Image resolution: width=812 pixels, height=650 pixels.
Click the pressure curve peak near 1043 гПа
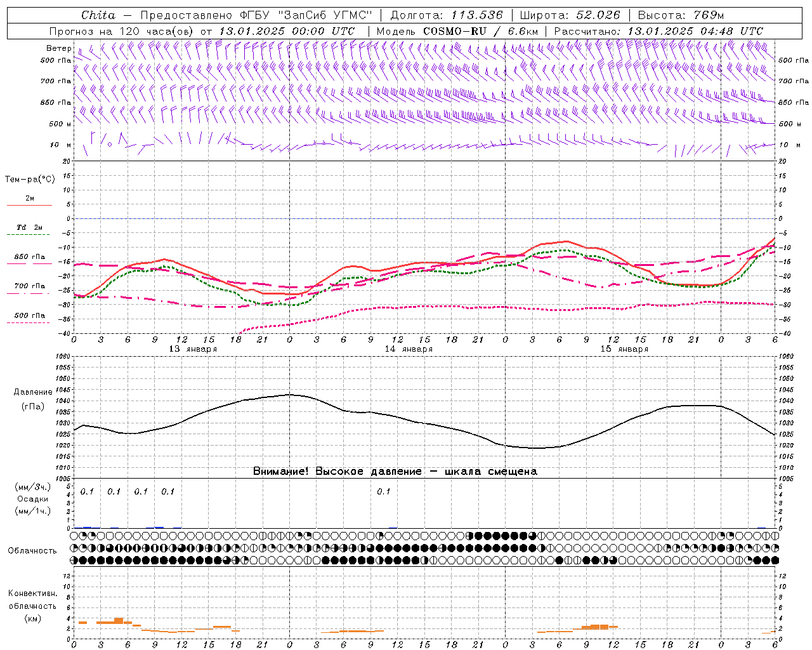[x=290, y=395]
